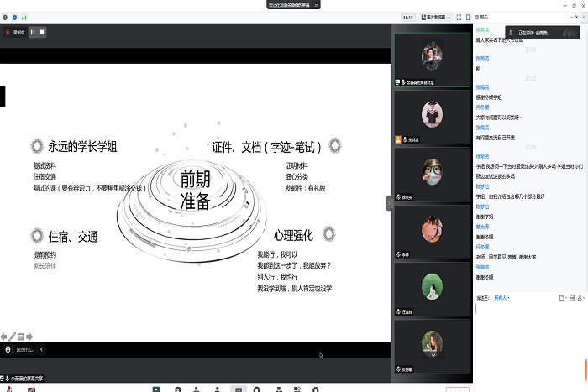Stop the recording with the square button
The height and width of the screenshot is (392, 588).
click(42, 32)
